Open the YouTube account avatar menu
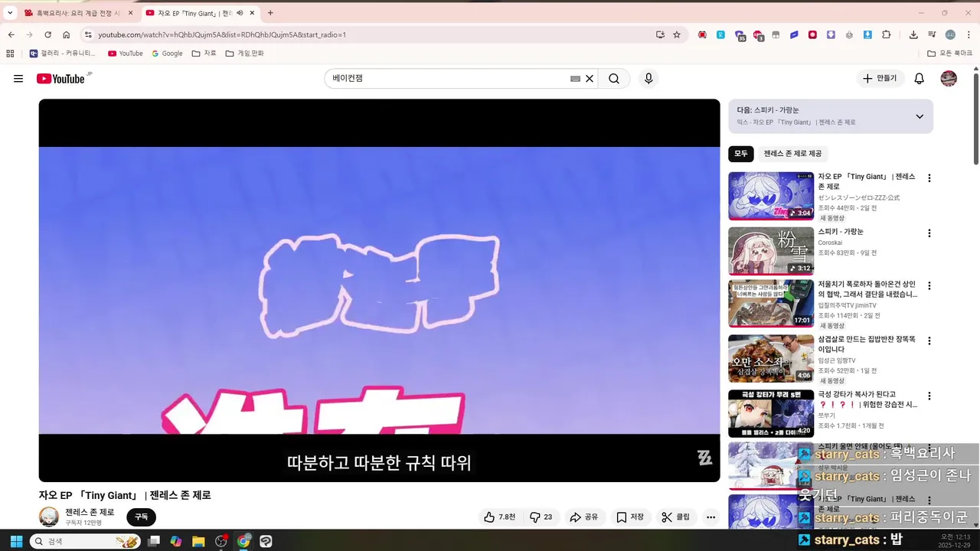 (949, 79)
